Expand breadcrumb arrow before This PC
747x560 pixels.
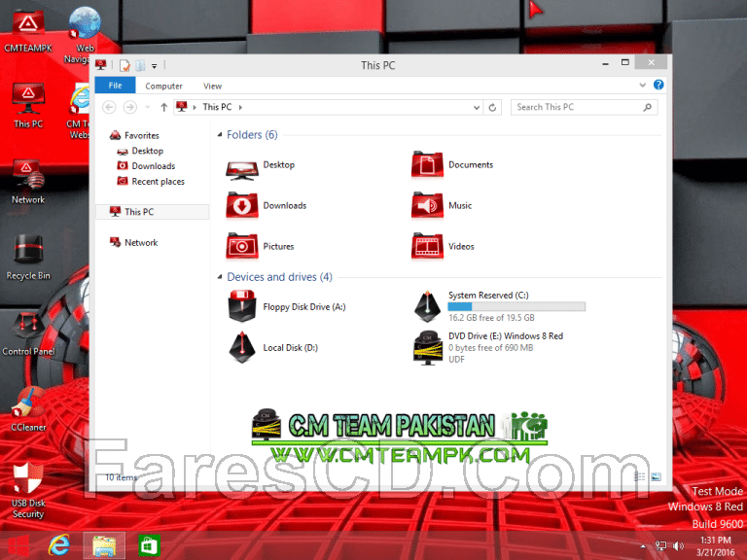point(195,108)
